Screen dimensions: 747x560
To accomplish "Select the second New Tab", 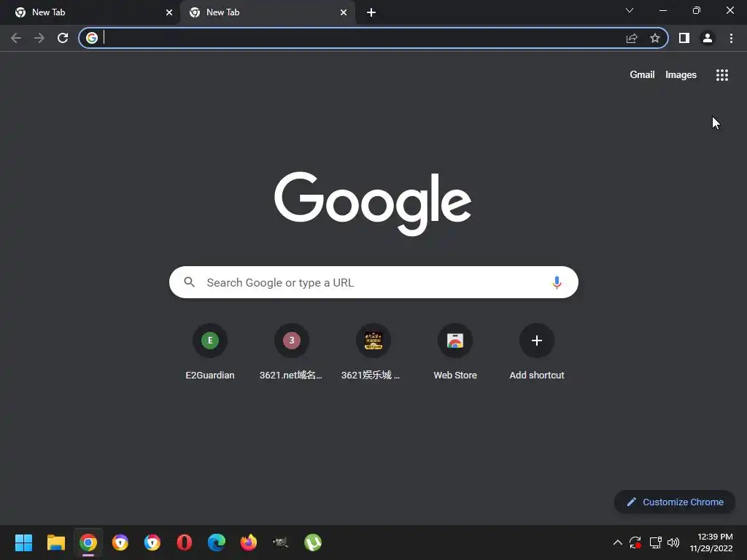I will [267, 12].
